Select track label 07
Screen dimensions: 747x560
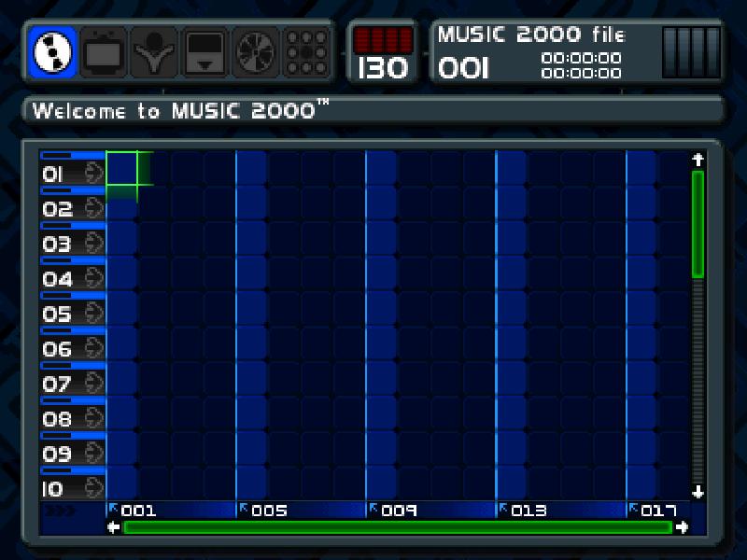point(57,385)
